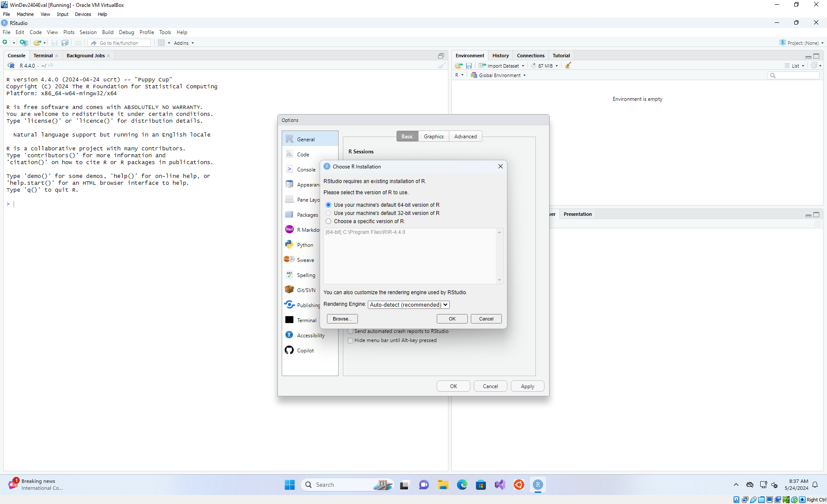
Task: Click the Save Workspace disk icon in Environment
Action: (469, 65)
